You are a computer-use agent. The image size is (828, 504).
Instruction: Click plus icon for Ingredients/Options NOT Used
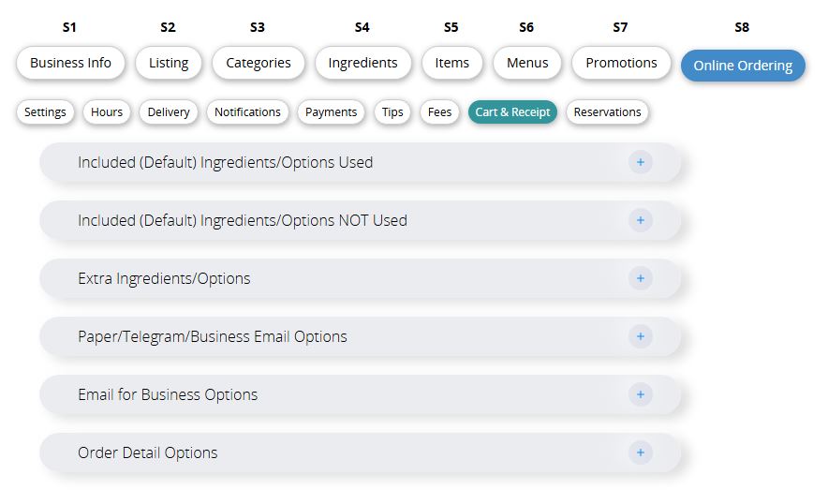coord(640,220)
